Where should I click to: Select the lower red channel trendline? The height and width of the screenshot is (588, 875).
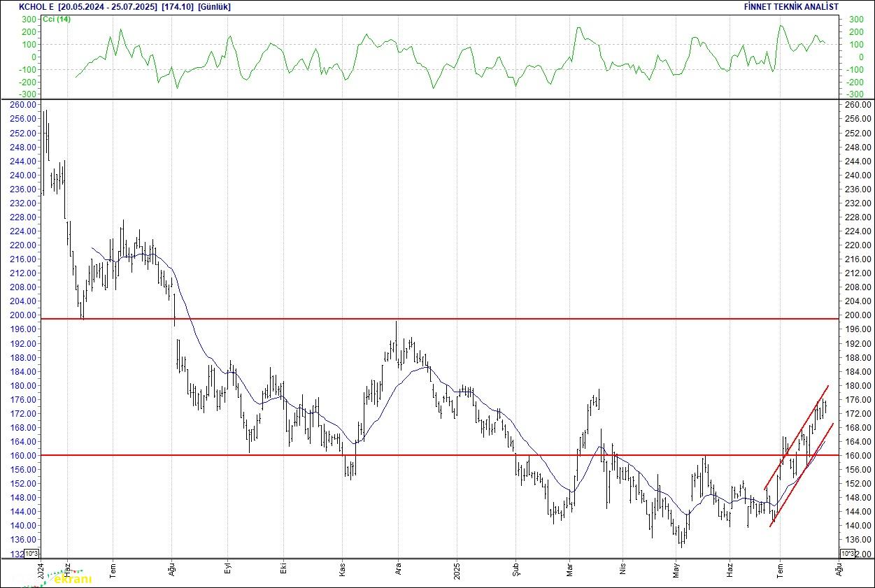[x=802, y=475]
